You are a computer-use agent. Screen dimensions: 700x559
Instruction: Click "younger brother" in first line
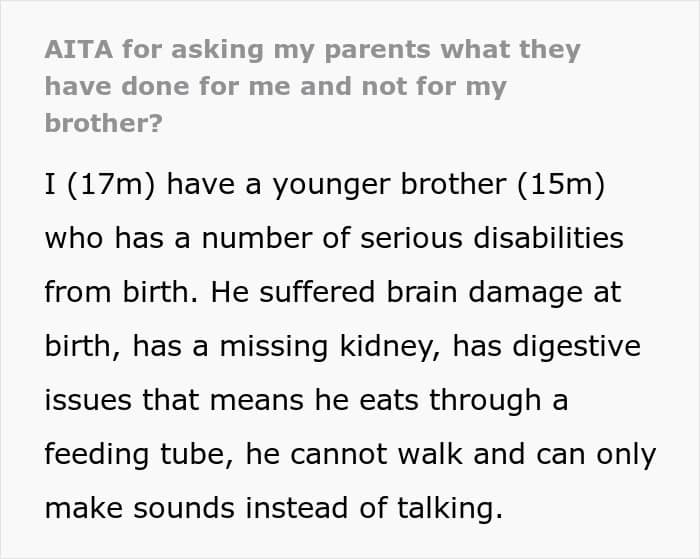coord(390,184)
